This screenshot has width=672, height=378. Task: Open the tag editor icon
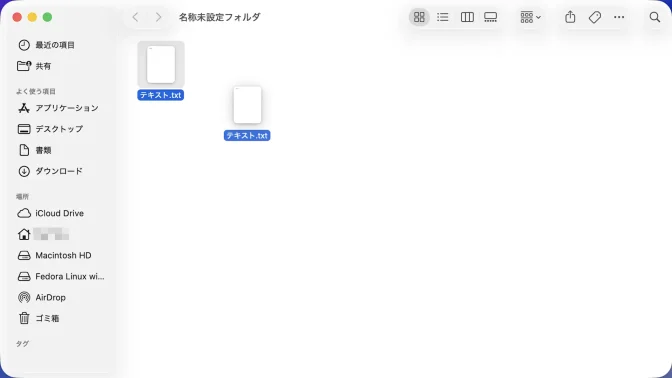[x=595, y=17]
